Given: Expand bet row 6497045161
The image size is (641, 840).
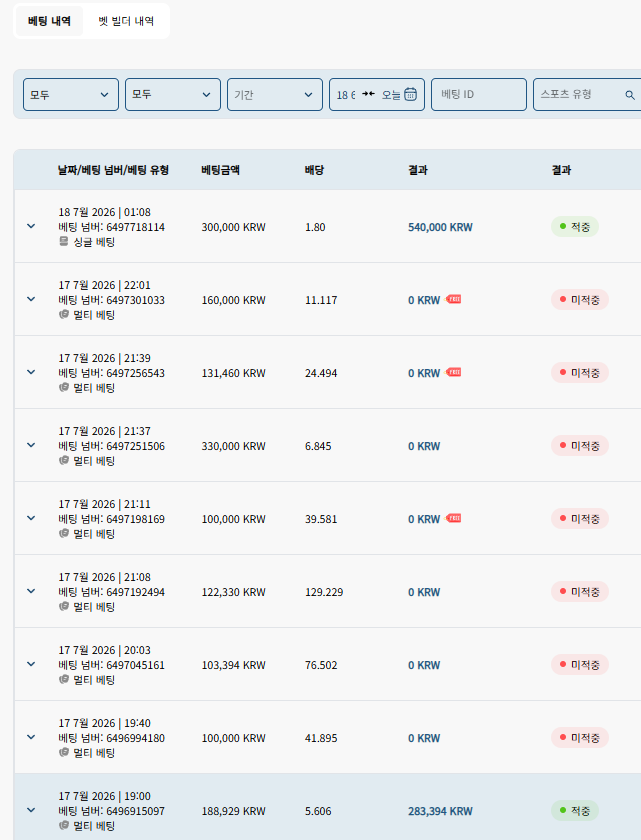Looking at the screenshot, I should (31, 664).
